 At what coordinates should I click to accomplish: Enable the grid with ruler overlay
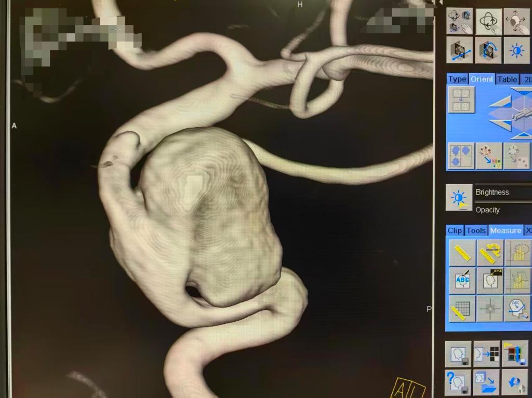click(462, 309)
